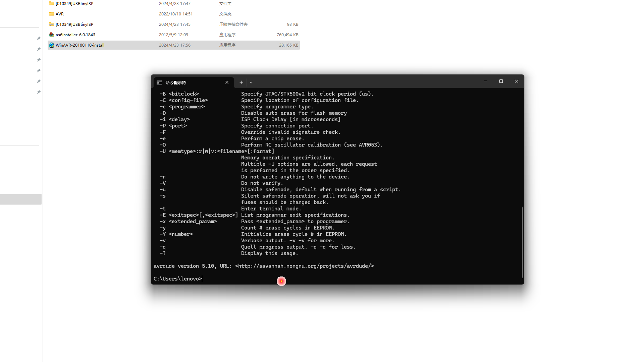Select the as6installer-6.0.1843 file name text
The image size is (644, 362).
(75, 35)
